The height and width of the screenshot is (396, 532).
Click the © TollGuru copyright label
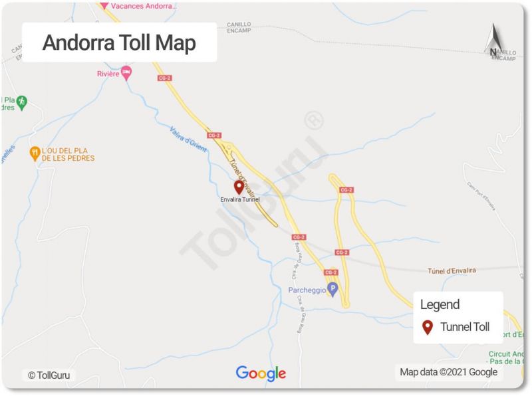coord(49,375)
